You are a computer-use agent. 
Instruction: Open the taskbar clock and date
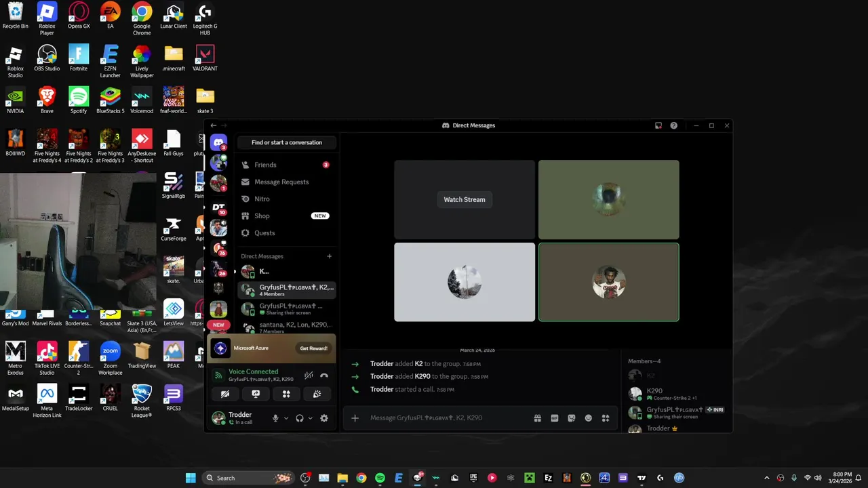(842, 478)
